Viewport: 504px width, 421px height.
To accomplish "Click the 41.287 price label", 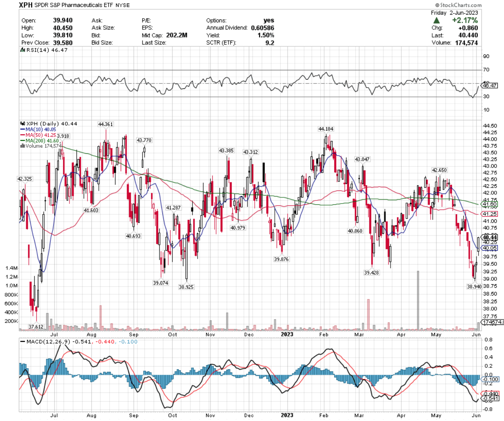I will click(173, 208).
